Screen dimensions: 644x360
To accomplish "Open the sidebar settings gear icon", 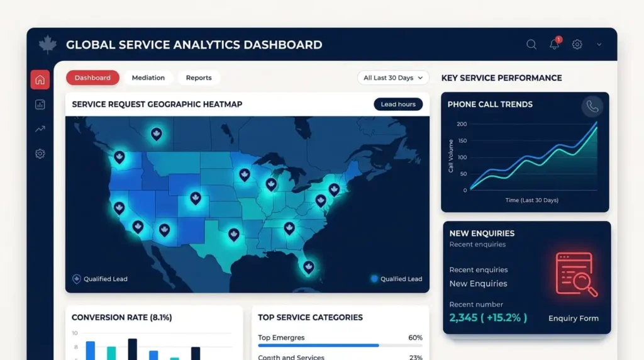I will click(40, 154).
